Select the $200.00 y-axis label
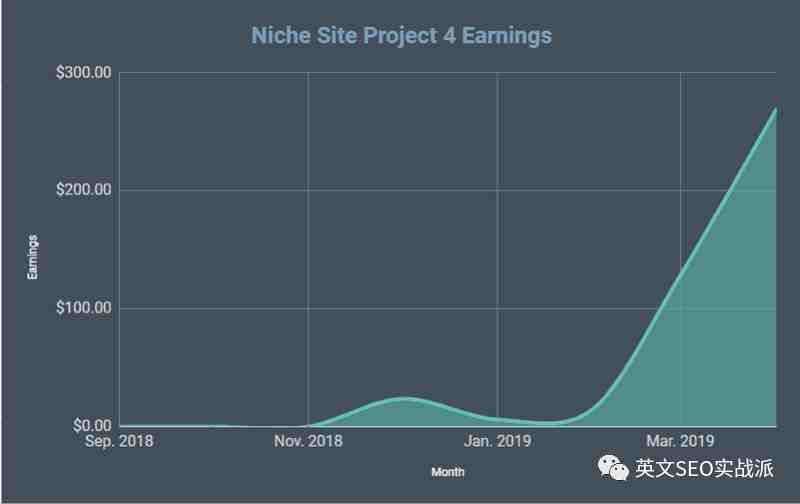The height and width of the screenshot is (504, 800). click(84, 190)
